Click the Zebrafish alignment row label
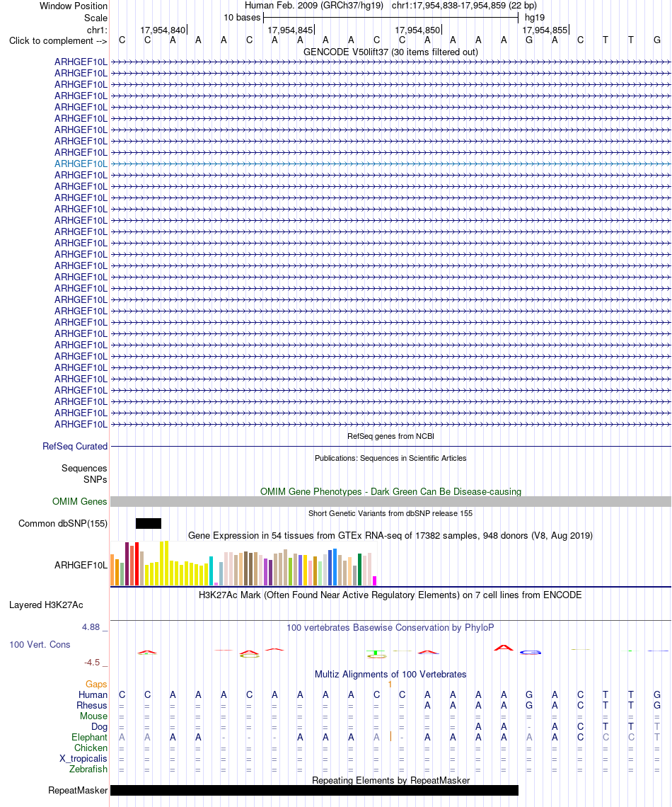The height and width of the screenshot is (807, 672). (x=88, y=769)
